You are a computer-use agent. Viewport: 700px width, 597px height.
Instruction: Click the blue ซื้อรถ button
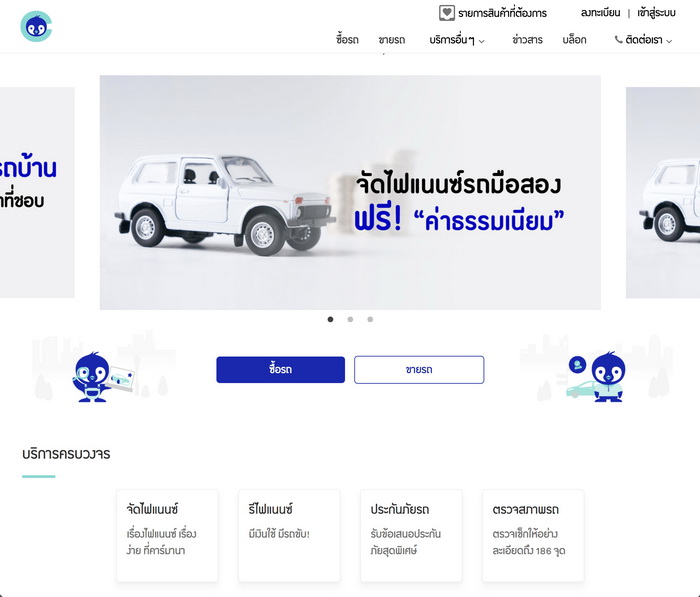[280, 370]
